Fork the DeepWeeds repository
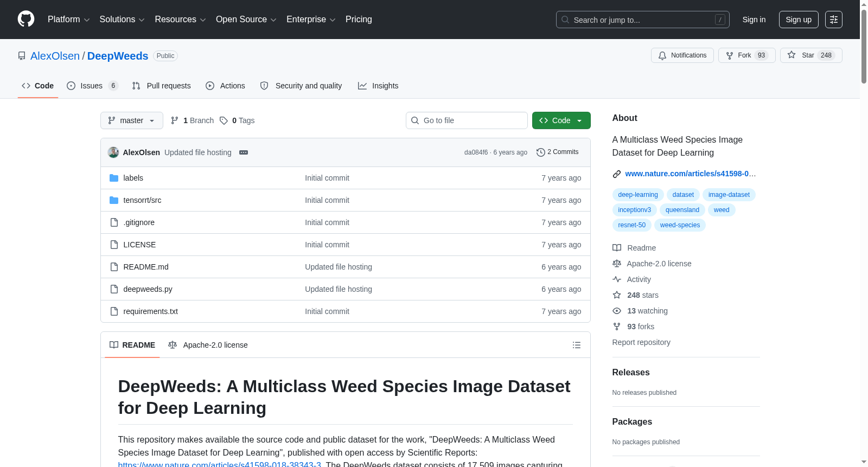The height and width of the screenshot is (467, 868). 747,55
